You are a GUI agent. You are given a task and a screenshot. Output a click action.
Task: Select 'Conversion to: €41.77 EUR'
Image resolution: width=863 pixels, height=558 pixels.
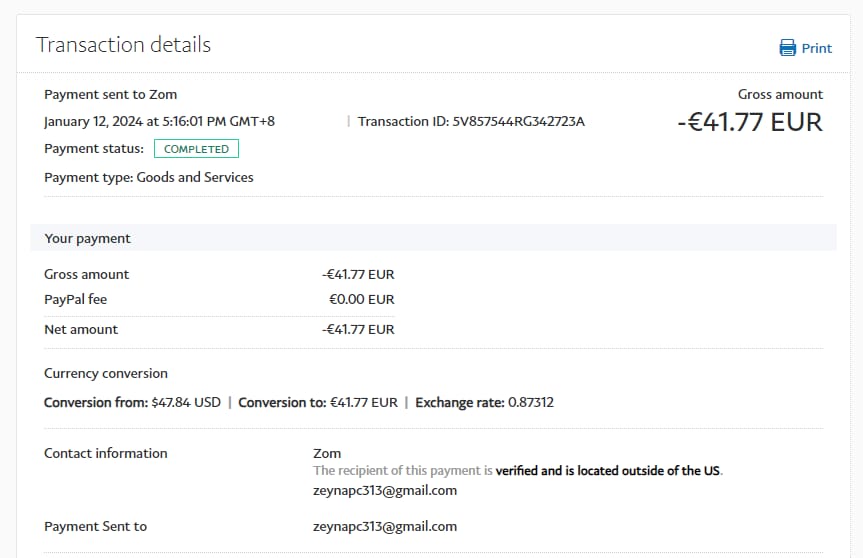[x=318, y=402]
